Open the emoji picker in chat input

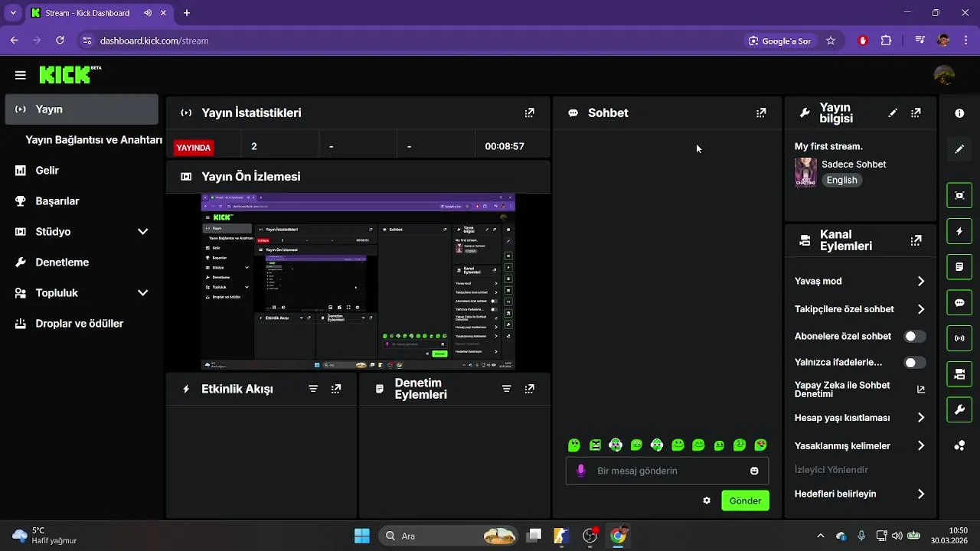(754, 471)
